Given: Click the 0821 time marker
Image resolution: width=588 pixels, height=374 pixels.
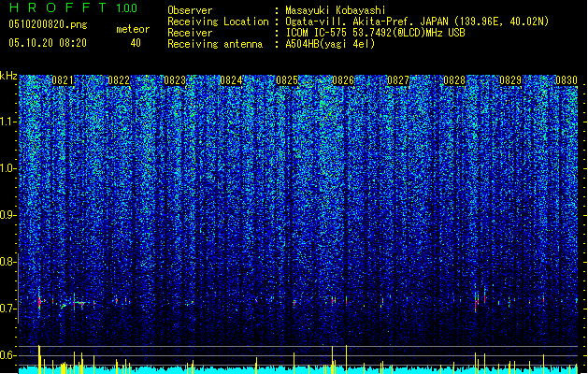Looking at the screenshot, I should [63, 80].
